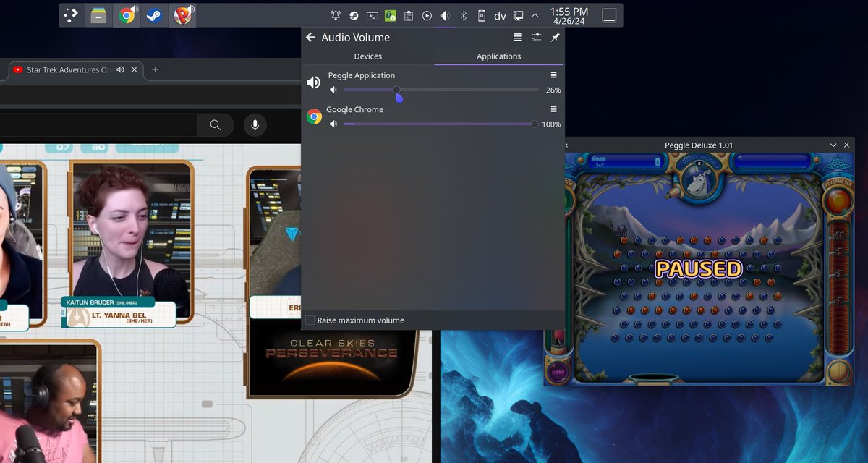Click the volume speaker tray icon
The height and width of the screenshot is (463, 868).
click(x=445, y=15)
